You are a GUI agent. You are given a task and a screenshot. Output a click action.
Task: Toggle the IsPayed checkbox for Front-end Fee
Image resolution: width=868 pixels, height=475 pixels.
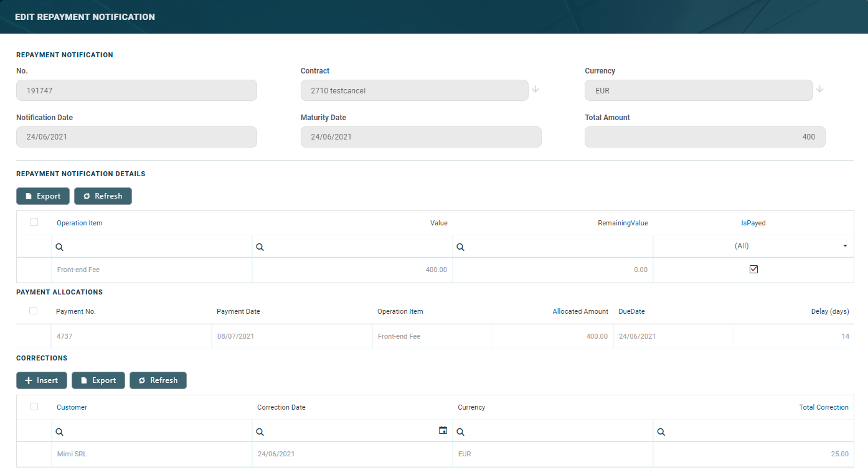[x=753, y=270]
